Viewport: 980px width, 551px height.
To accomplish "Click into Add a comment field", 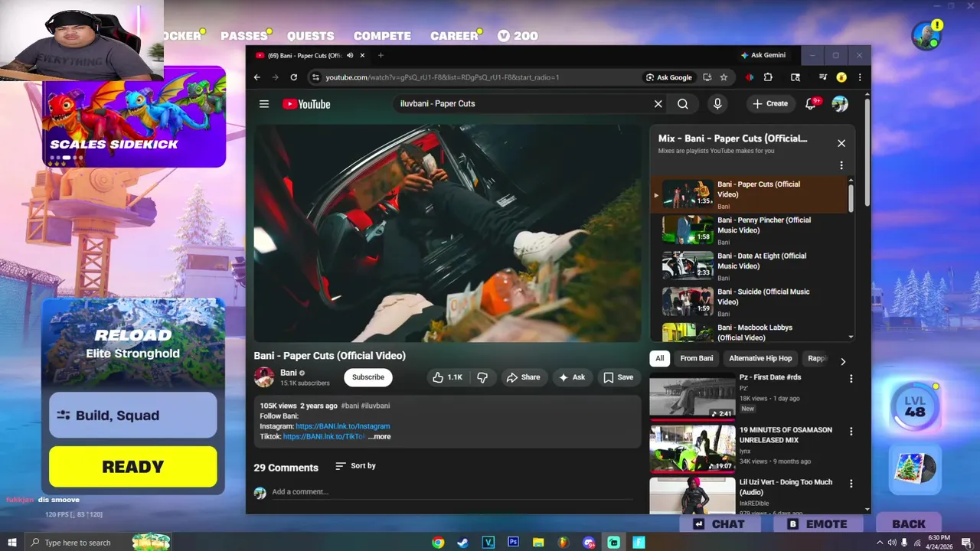I will 452,492.
